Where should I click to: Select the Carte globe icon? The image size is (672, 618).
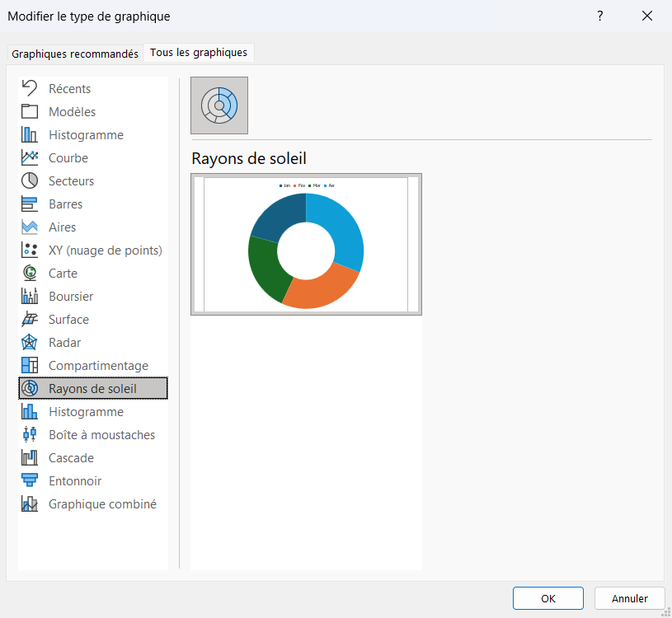pyautogui.click(x=30, y=274)
